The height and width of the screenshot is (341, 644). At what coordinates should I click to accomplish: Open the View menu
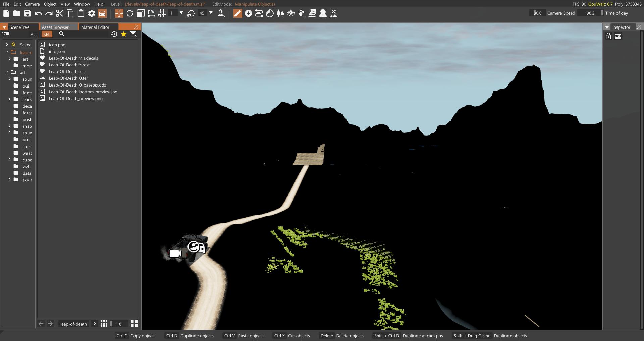(65, 4)
